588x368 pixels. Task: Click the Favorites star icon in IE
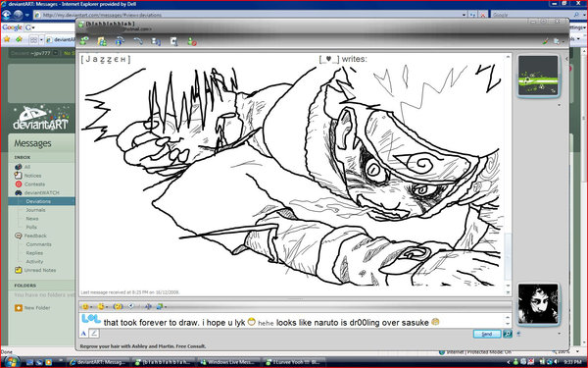pyautogui.click(x=7, y=39)
